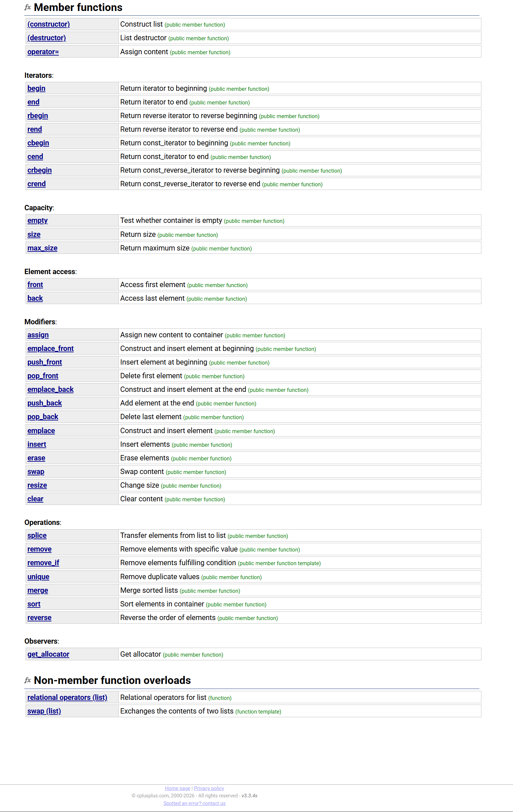The width and height of the screenshot is (513, 812).
Task: Open the erase modifier link
Action: (36, 458)
